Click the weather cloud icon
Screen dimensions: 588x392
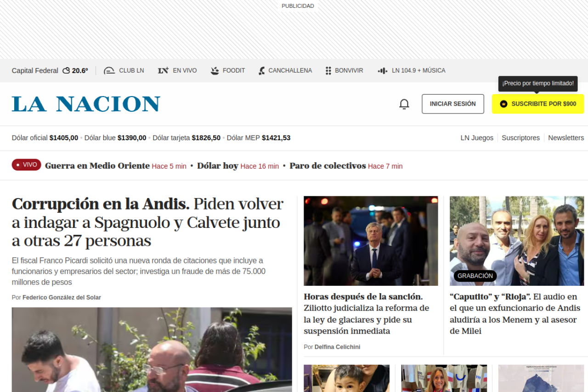(66, 71)
